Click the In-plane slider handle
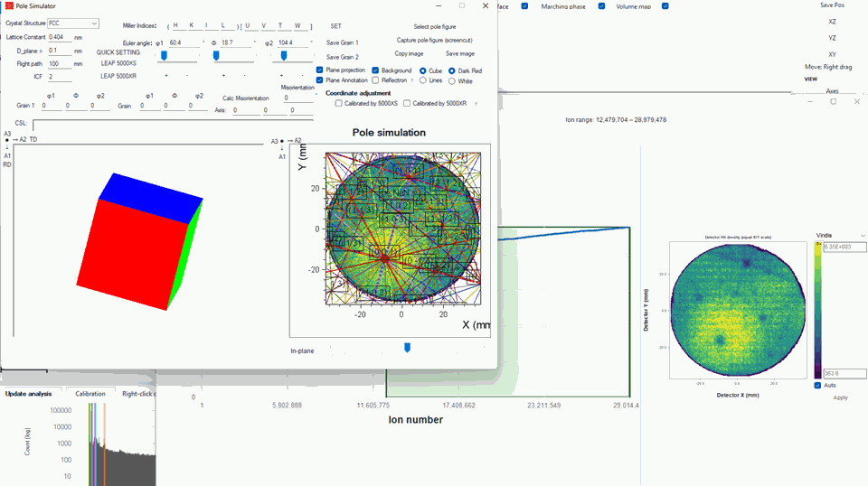 click(x=408, y=347)
